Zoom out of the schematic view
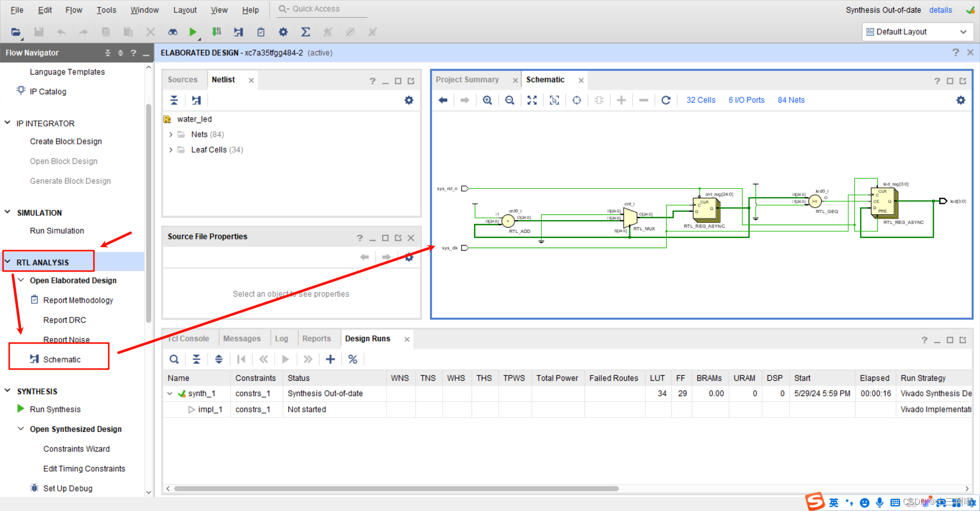Viewport: 980px width, 511px height. 509,100
